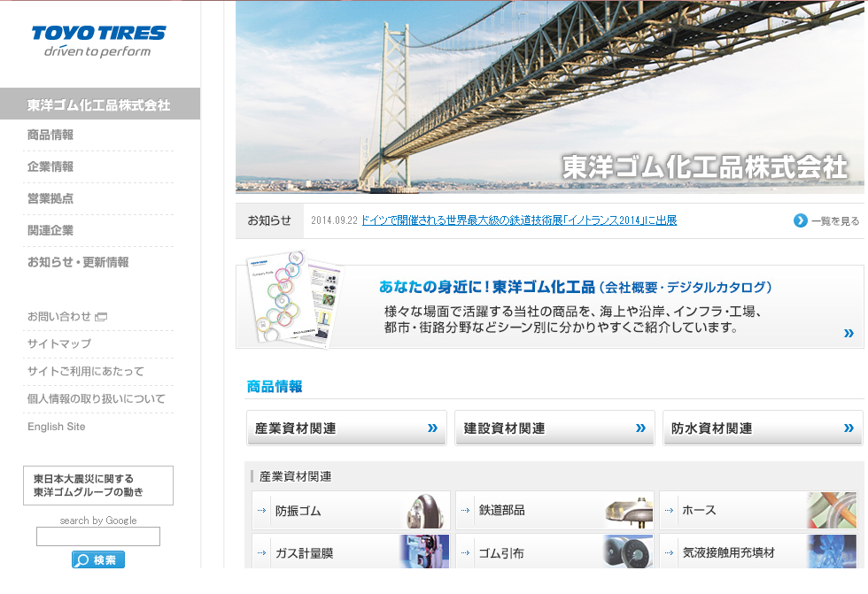Screen dimensions: 868x594
Task: Open the 個人情報の取り扱いについて link
Action: coord(97,398)
